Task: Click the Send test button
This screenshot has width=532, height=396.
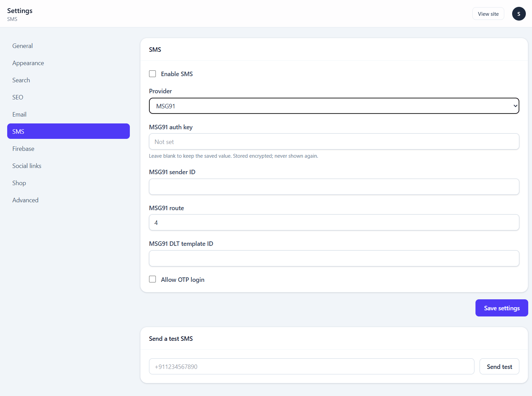Action: 499,367
